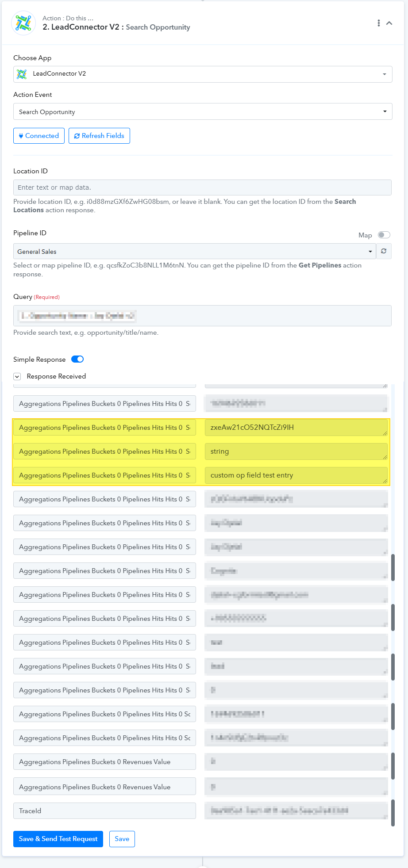Focus the Location ID input field
Viewport: 408px width, 868px height.
[x=202, y=187]
